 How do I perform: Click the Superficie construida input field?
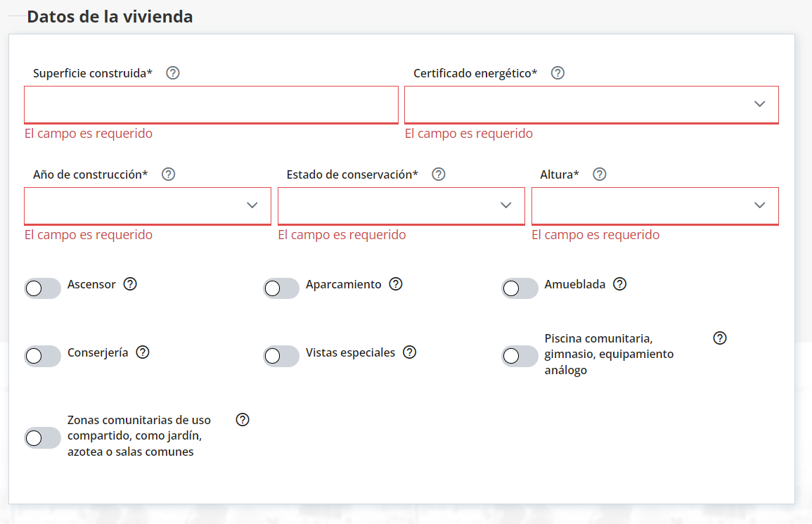[x=211, y=104]
